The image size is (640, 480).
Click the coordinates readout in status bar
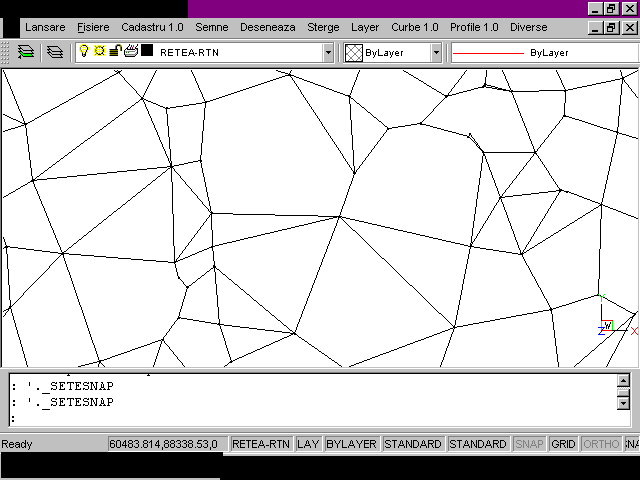[168, 444]
